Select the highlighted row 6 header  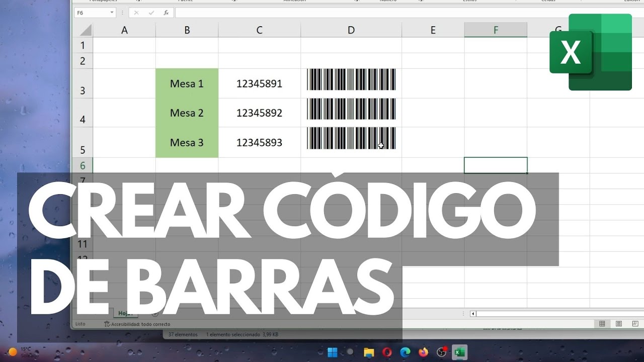click(83, 165)
